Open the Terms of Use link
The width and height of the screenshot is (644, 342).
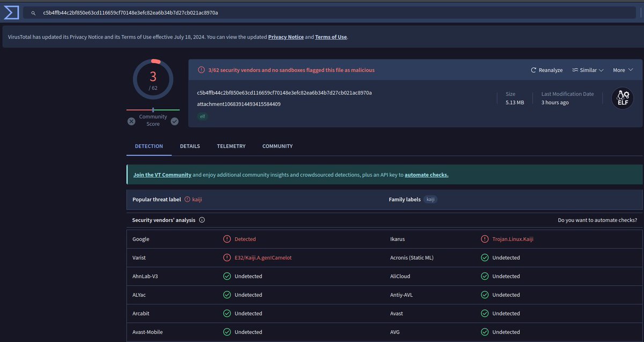[x=331, y=37]
